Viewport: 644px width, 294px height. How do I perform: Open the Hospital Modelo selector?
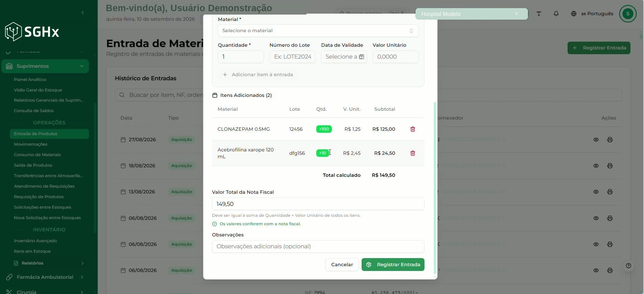tap(471, 14)
